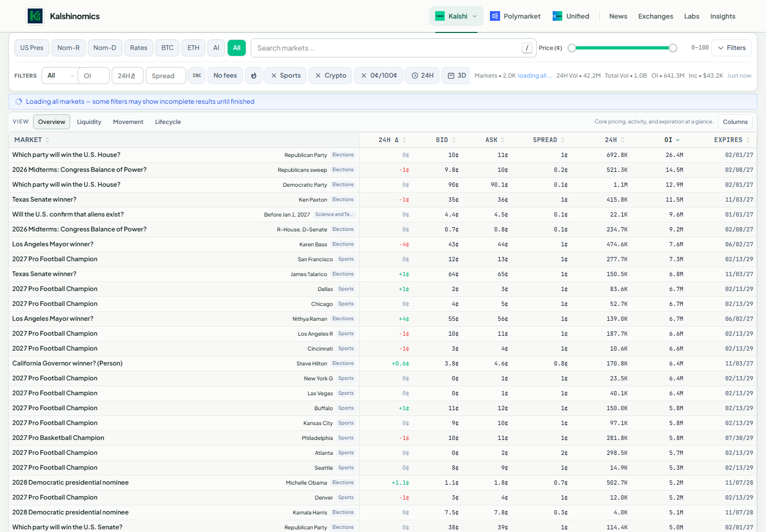Select the All category chip

click(x=237, y=48)
